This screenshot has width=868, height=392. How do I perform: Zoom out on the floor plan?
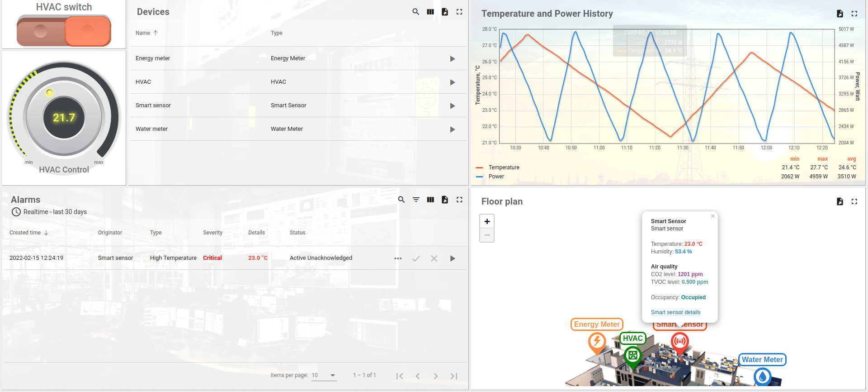pyautogui.click(x=487, y=235)
